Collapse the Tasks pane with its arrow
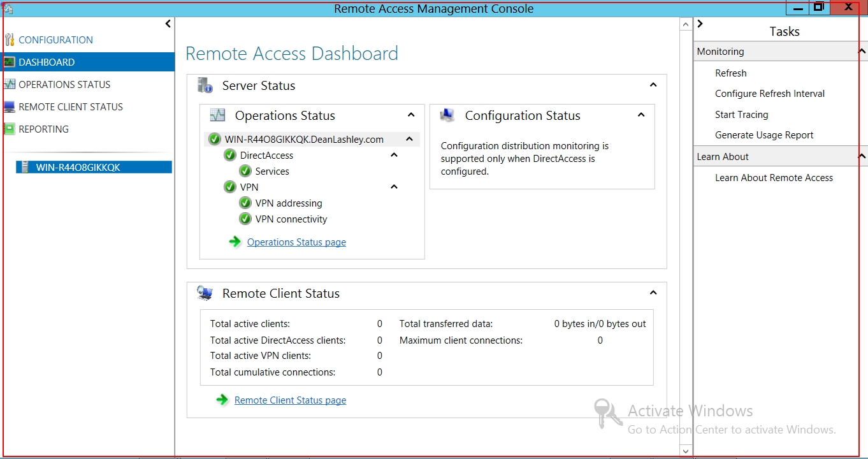This screenshot has height=459, width=868. [x=700, y=24]
